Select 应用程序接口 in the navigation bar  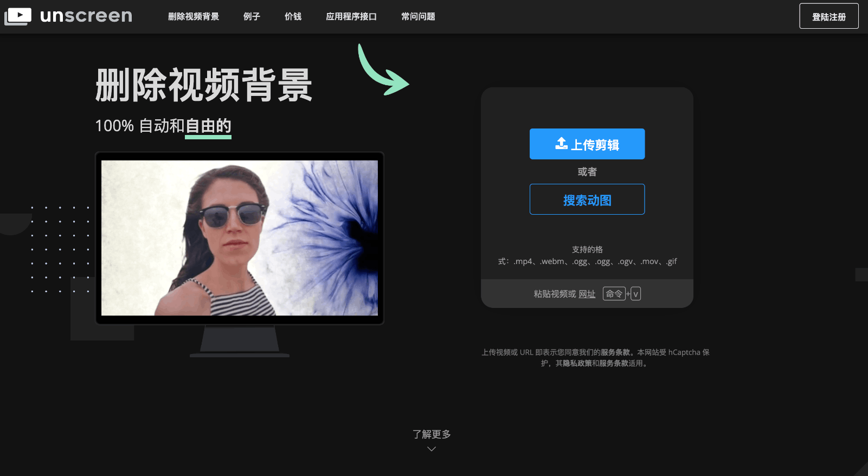click(x=351, y=17)
